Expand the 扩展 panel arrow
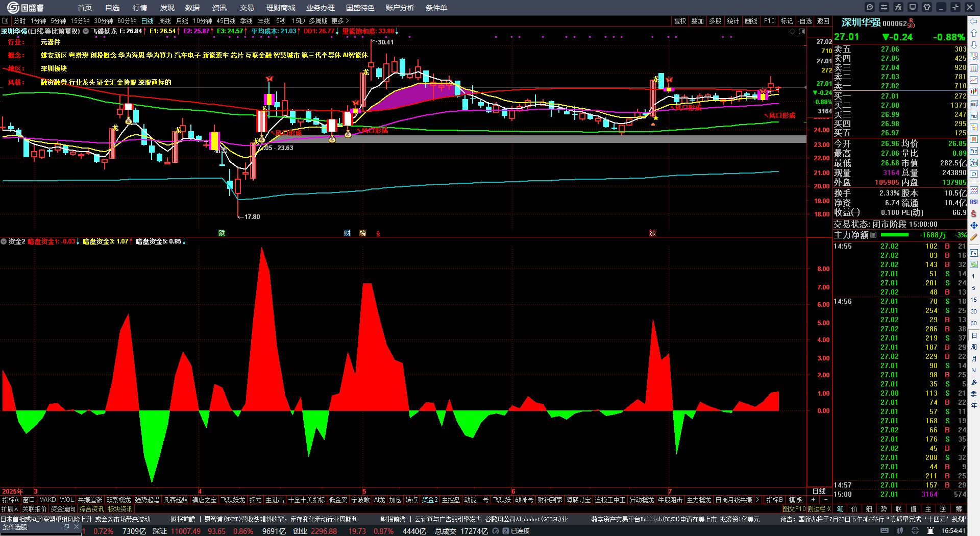The height and width of the screenshot is (536, 980). [x=10, y=509]
